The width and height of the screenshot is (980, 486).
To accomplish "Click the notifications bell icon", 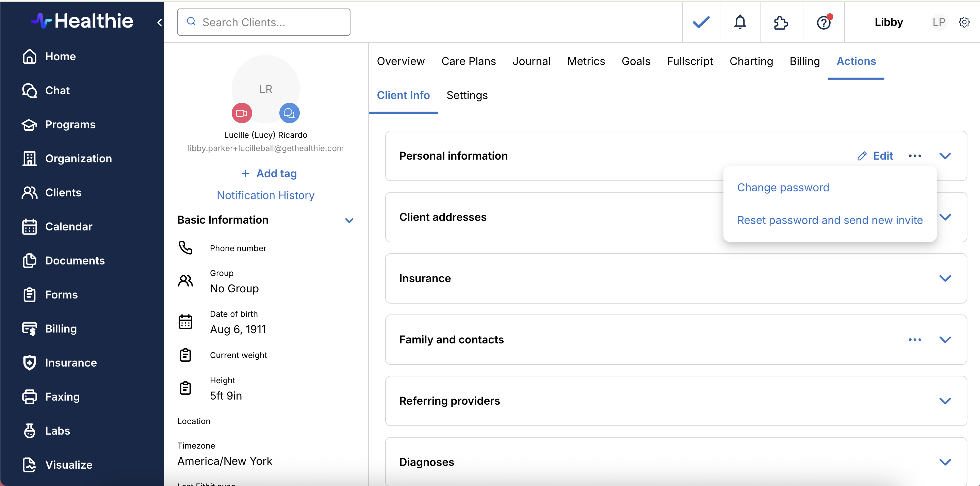I will 739,22.
